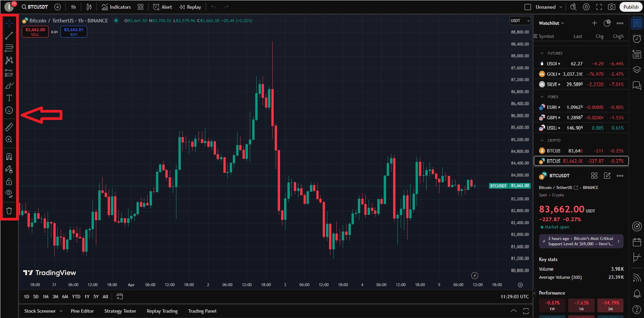Open the Indicators dialog

(x=116, y=7)
